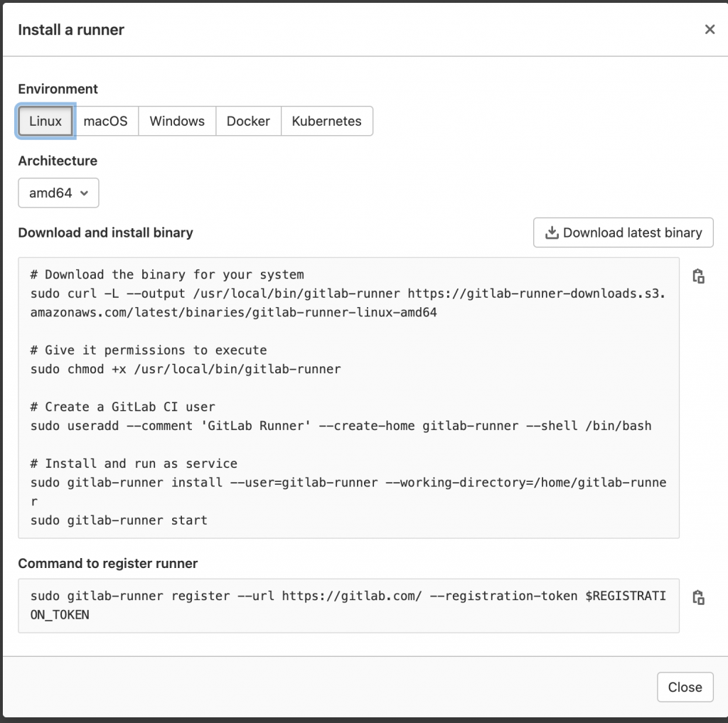Screen dimensions: 728x723
Task: Click the Architecture label
Action: click(x=58, y=161)
